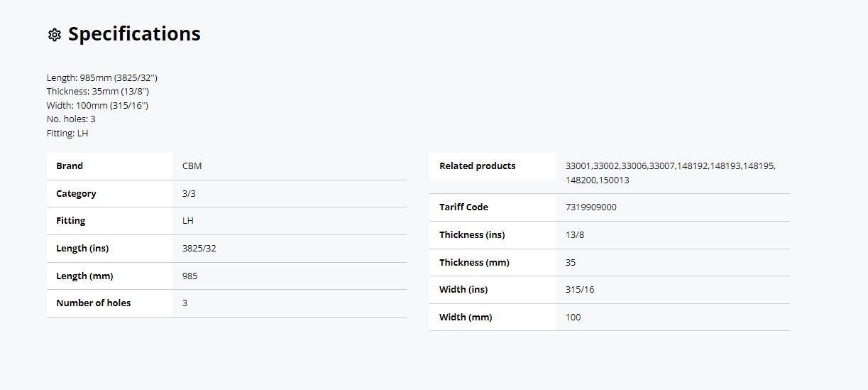
Task: Select the Length (mm) value 985
Action: point(189,276)
